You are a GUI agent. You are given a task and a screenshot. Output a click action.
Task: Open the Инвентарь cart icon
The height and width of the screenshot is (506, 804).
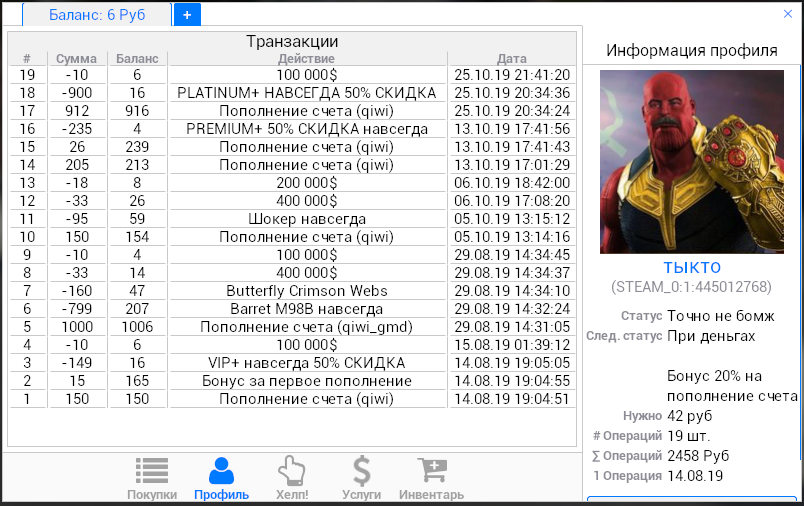(x=431, y=472)
